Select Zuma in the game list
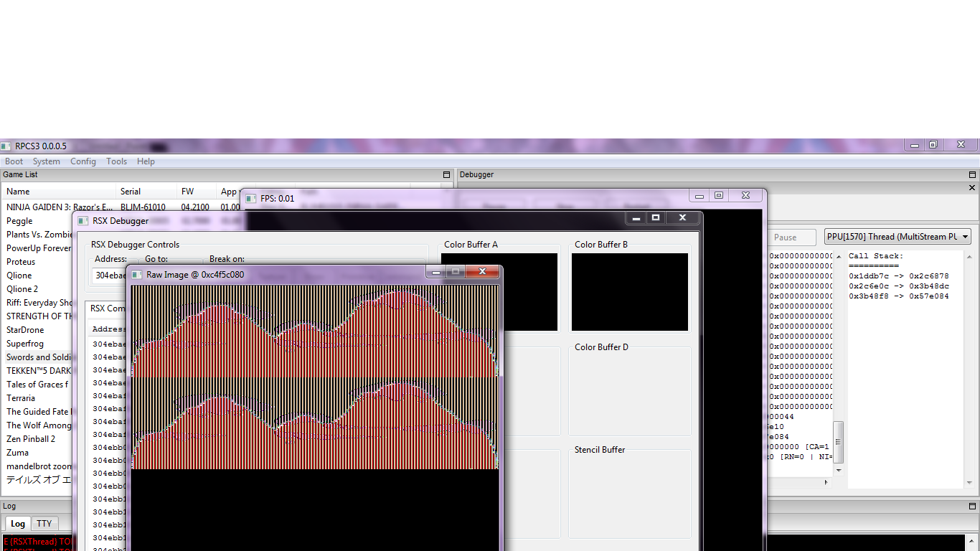This screenshot has width=980, height=551. click(x=18, y=453)
